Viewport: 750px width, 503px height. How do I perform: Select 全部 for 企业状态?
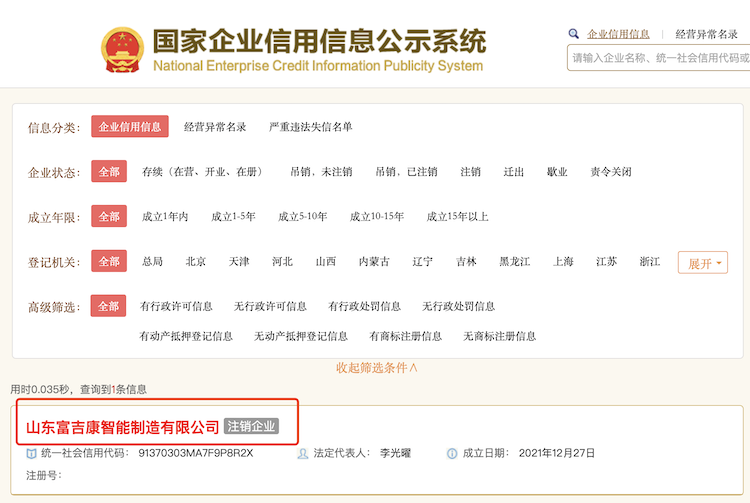coord(109,171)
